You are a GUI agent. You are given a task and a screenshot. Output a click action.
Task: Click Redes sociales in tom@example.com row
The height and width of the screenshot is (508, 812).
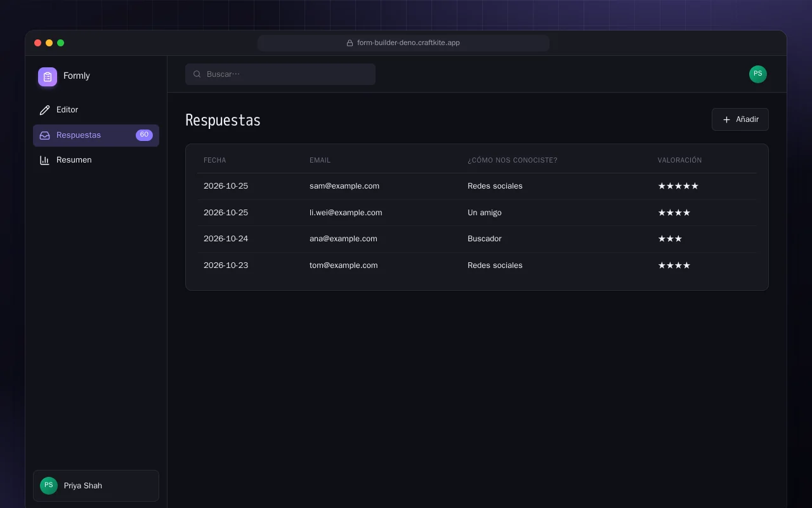pyautogui.click(x=495, y=265)
